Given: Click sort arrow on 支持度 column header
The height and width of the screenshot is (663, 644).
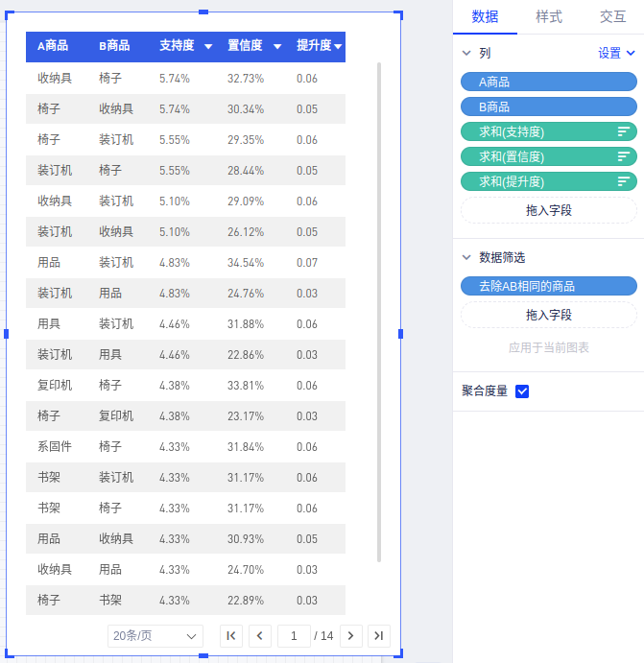Looking at the screenshot, I should (208, 47).
